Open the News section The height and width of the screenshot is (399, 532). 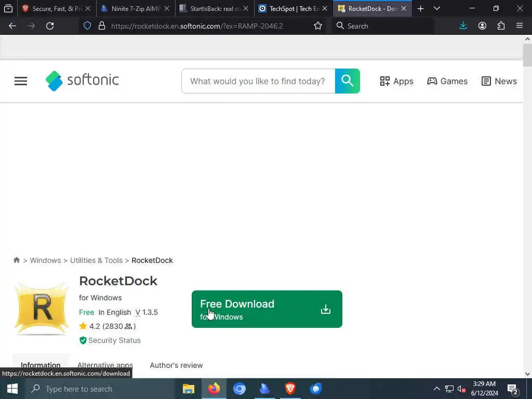click(x=499, y=81)
